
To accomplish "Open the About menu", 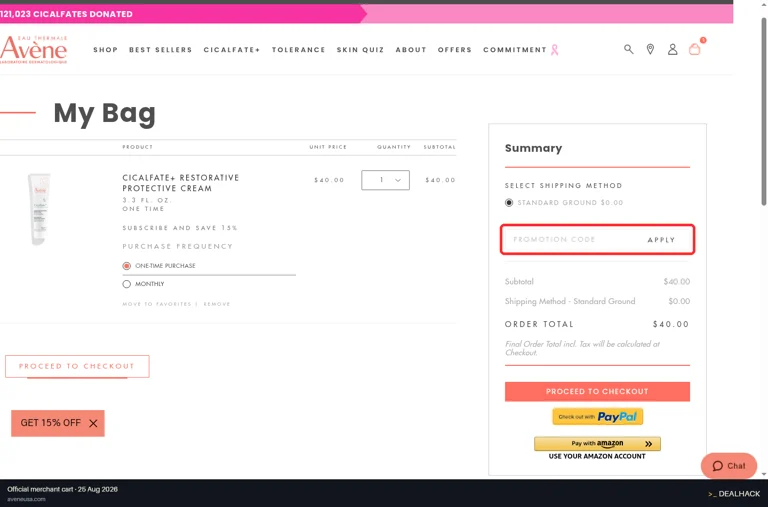I will tap(411, 50).
